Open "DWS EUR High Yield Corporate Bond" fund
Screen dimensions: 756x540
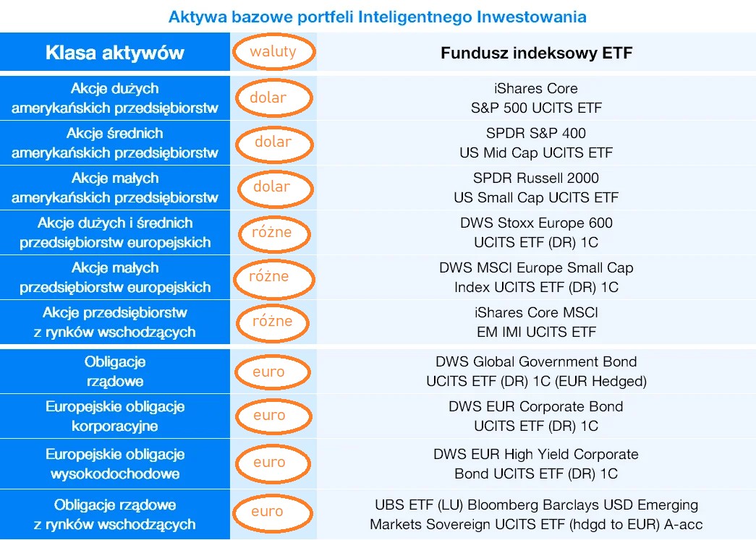[536, 464]
